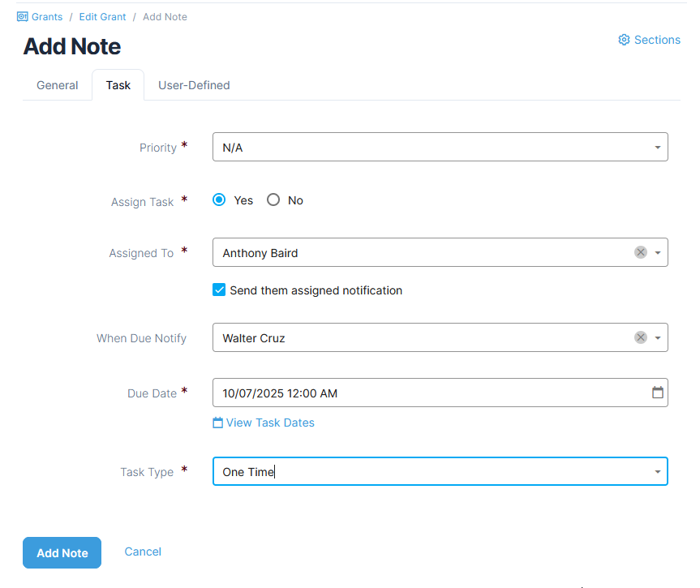700x588 pixels.
Task: Open the Due Date calendar picker icon
Action: pyautogui.click(x=658, y=393)
